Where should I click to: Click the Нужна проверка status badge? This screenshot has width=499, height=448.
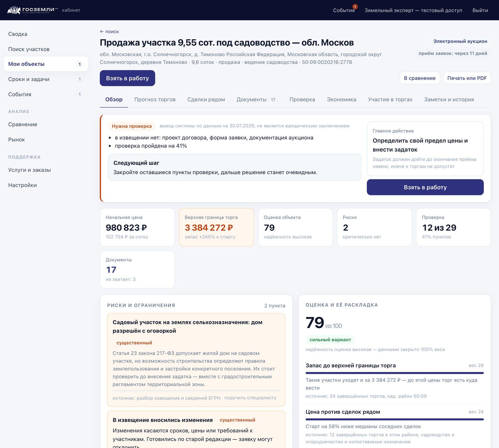click(132, 126)
